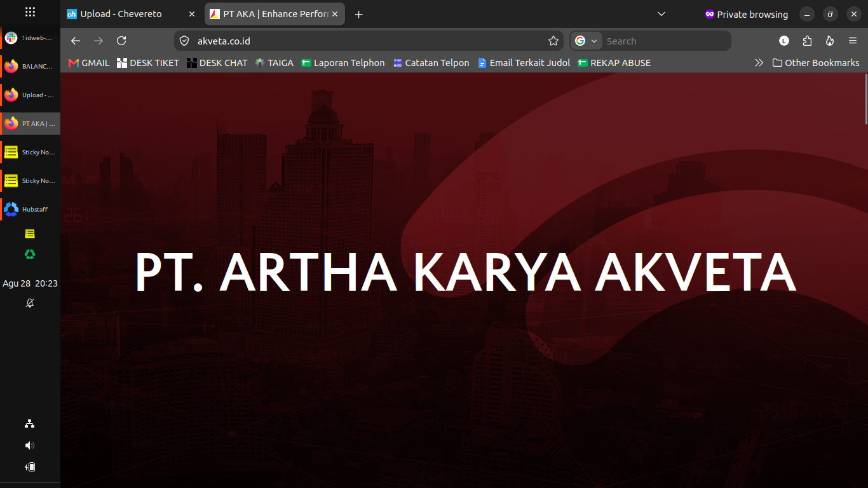Click the green recycle tray indicator
Viewport: 868px width, 488px height.
30,254
